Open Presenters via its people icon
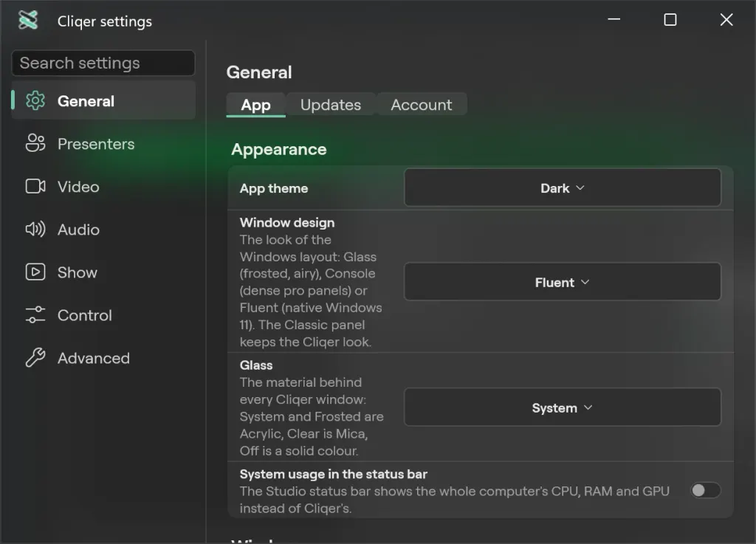 [x=35, y=143]
